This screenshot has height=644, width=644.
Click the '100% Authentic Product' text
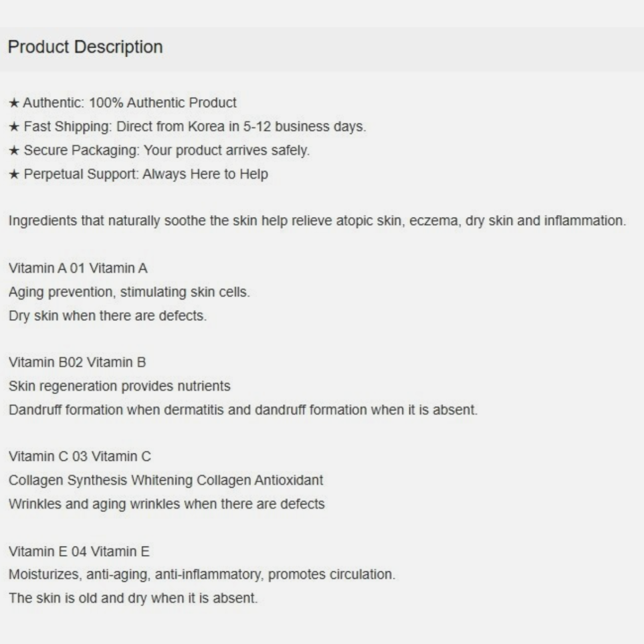(x=163, y=103)
